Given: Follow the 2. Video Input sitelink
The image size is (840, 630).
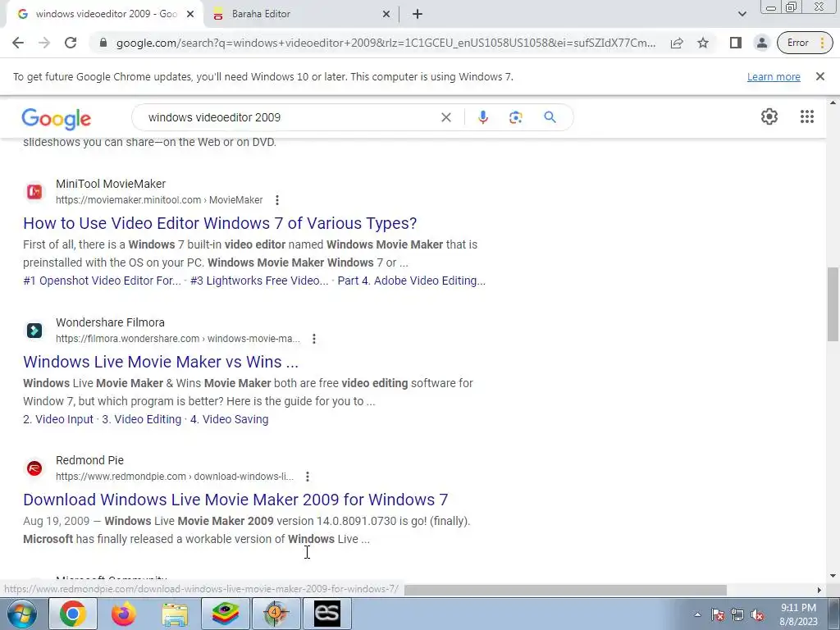Looking at the screenshot, I should [58, 419].
